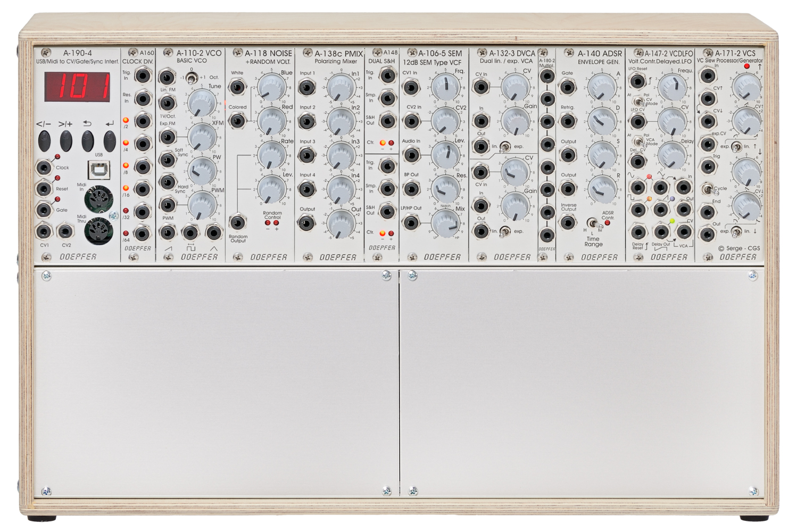Flip the Cycle switch on A-171-2 VCS
This screenshot has width=797, height=532.
click(708, 189)
